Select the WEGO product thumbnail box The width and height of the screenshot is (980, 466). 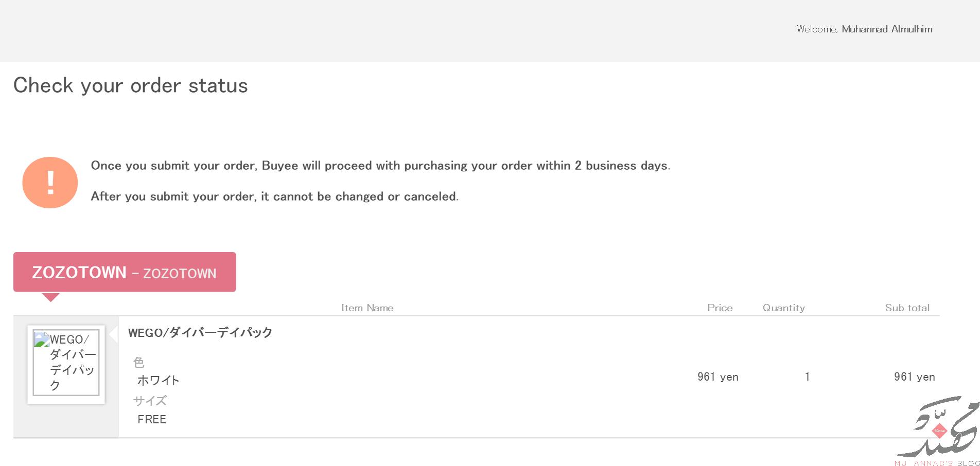coord(66,364)
